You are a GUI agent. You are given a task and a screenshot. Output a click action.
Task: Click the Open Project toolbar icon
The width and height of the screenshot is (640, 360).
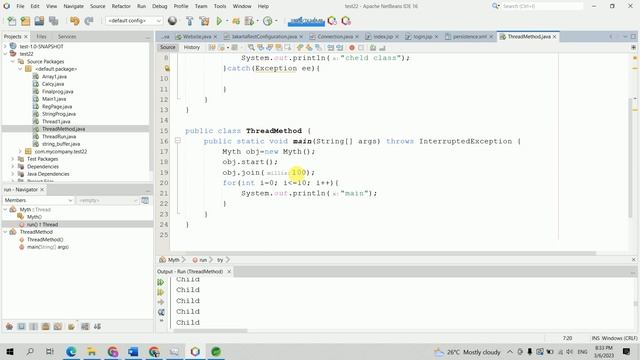(x=39, y=21)
